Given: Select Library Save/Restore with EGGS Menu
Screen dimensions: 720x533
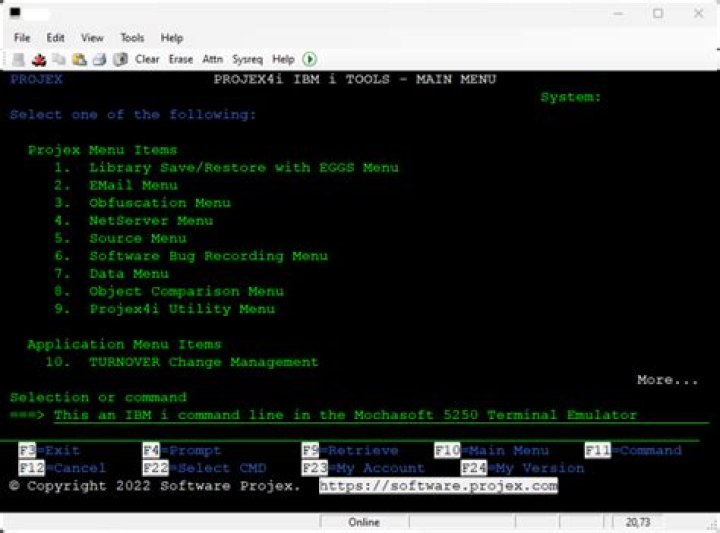Looking at the screenshot, I should (244, 168).
